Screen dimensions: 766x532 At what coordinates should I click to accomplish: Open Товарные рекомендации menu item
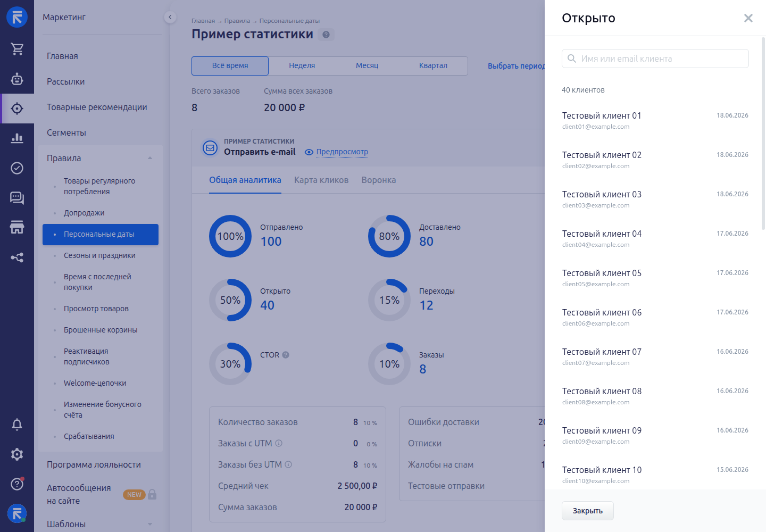pyautogui.click(x=97, y=107)
